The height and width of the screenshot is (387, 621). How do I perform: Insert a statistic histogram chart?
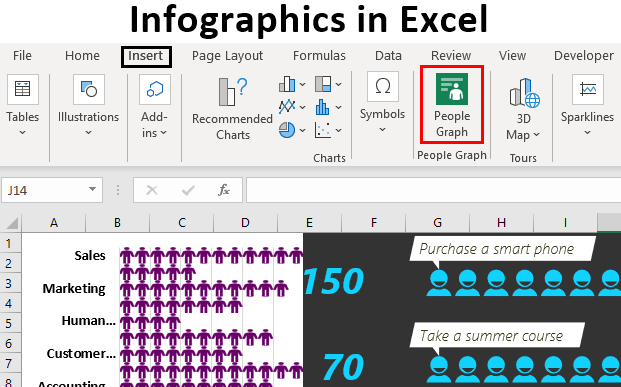click(x=323, y=107)
